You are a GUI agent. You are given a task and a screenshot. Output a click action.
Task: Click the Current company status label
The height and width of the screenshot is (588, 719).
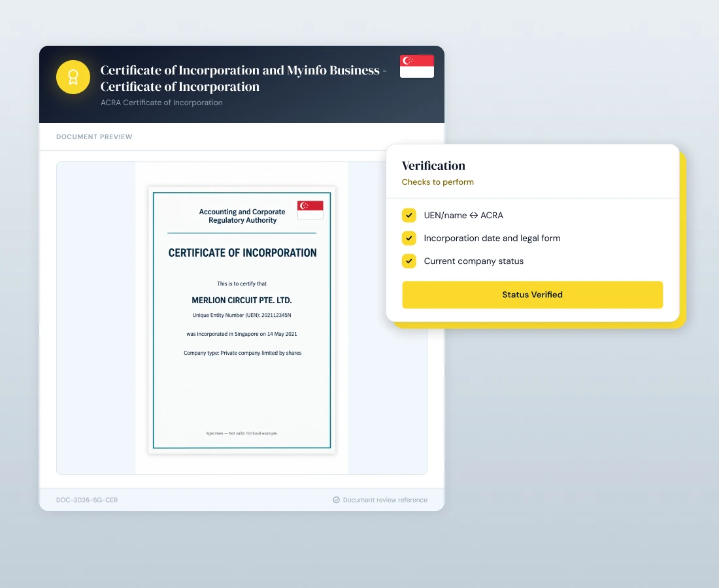point(474,261)
